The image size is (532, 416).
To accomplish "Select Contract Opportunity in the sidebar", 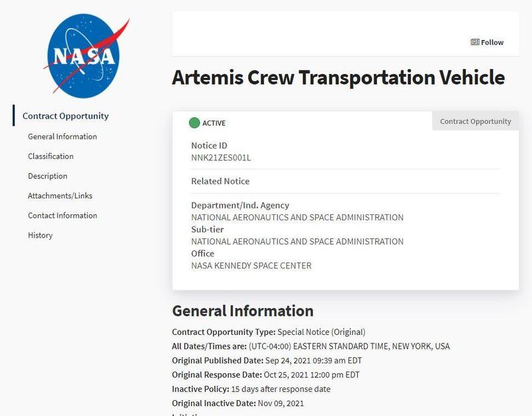I will pos(65,116).
